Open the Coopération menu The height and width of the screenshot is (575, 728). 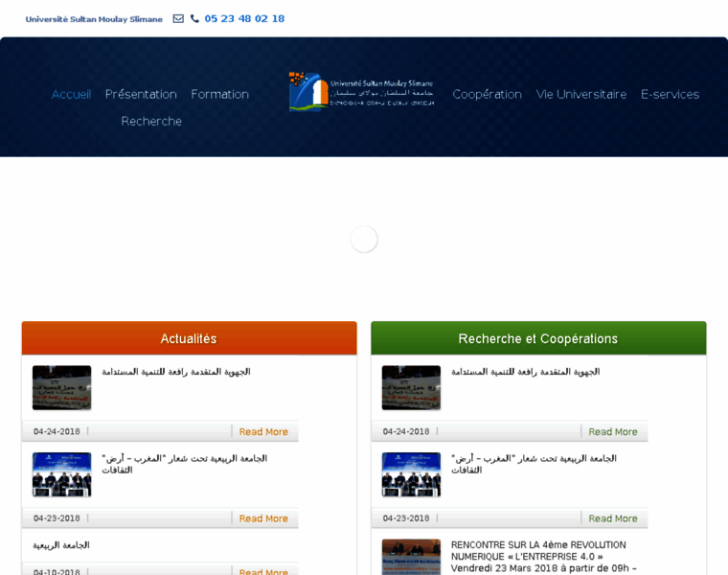pyautogui.click(x=487, y=94)
